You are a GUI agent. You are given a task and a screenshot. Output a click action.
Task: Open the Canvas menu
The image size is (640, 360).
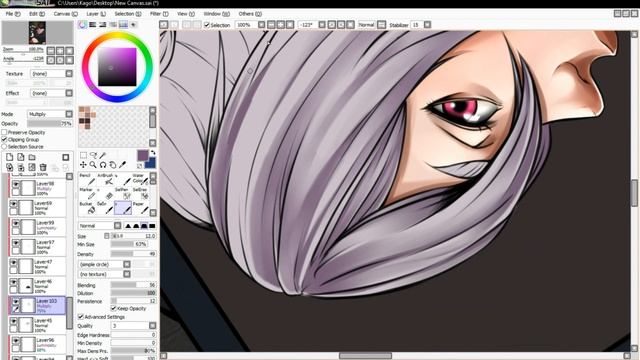[x=65, y=14]
